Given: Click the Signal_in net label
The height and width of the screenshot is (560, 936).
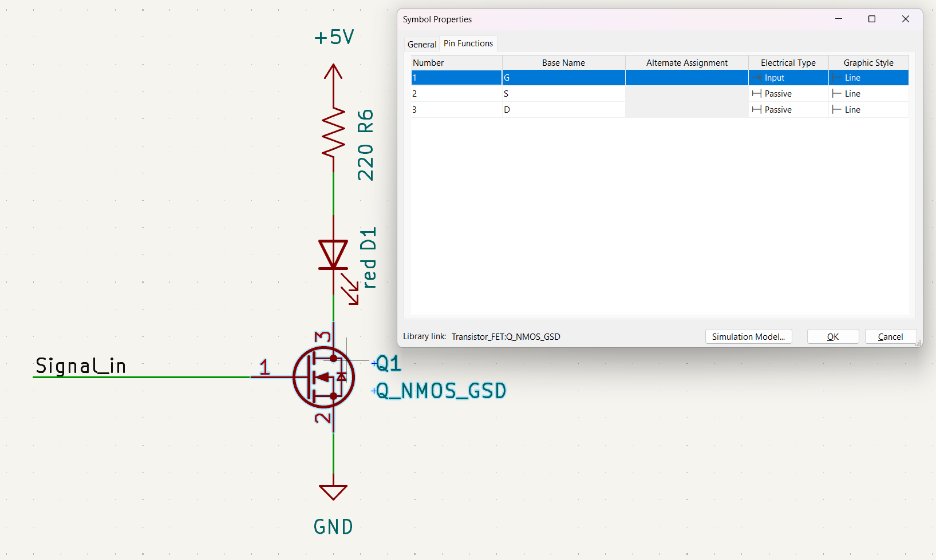Looking at the screenshot, I should (x=81, y=366).
